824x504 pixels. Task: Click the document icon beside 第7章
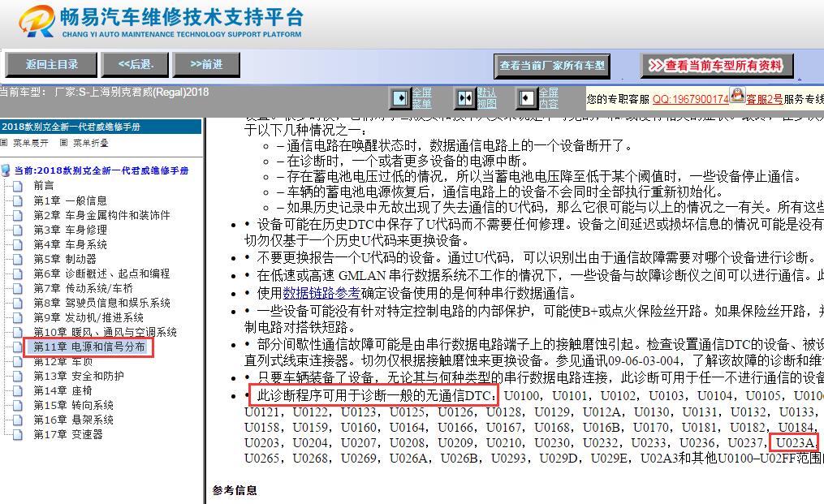coord(18,289)
